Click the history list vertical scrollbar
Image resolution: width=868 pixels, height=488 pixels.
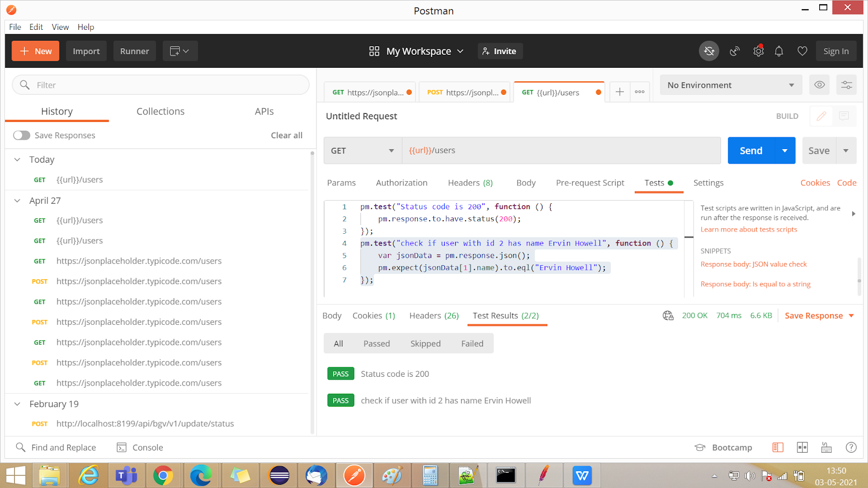point(312,293)
